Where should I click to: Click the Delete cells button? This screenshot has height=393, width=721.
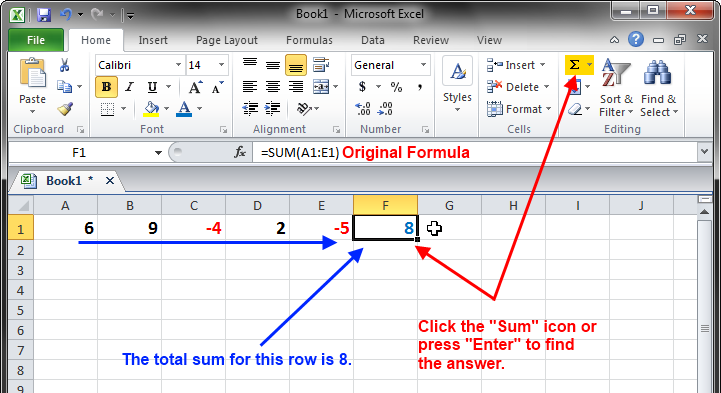pos(518,87)
